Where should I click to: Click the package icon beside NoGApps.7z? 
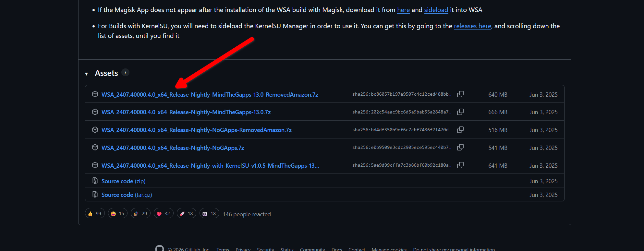coord(95,148)
